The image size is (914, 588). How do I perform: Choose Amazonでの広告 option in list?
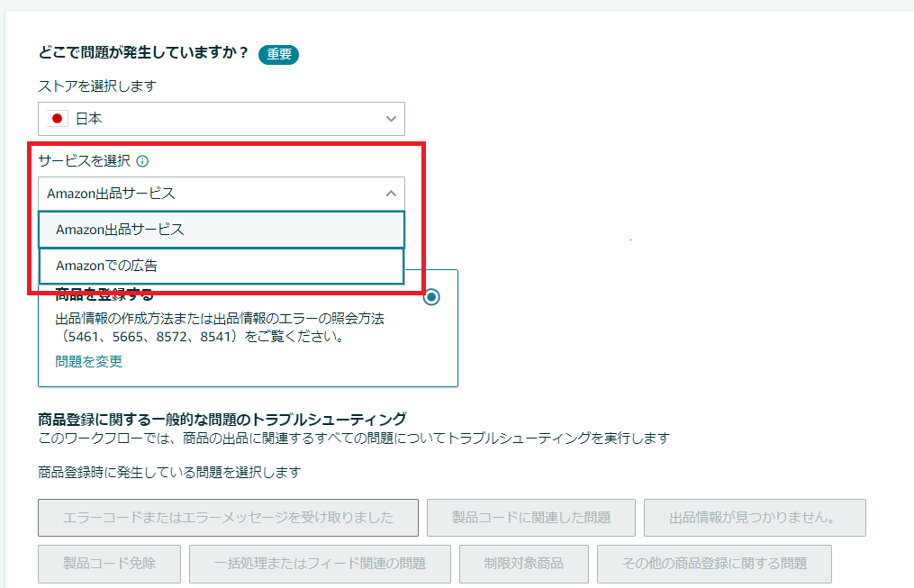point(222,266)
